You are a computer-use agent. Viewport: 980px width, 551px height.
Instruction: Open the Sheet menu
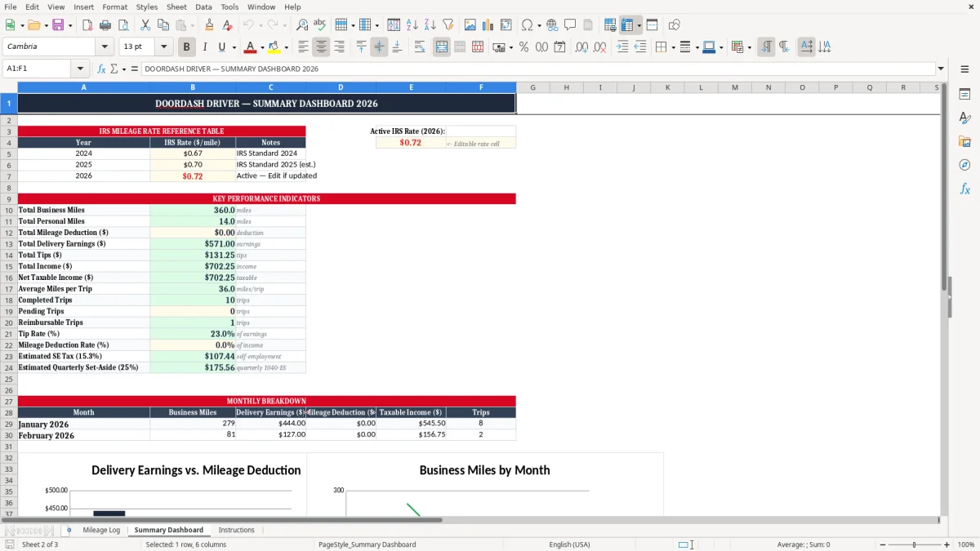pyautogui.click(x=176, y=7)
